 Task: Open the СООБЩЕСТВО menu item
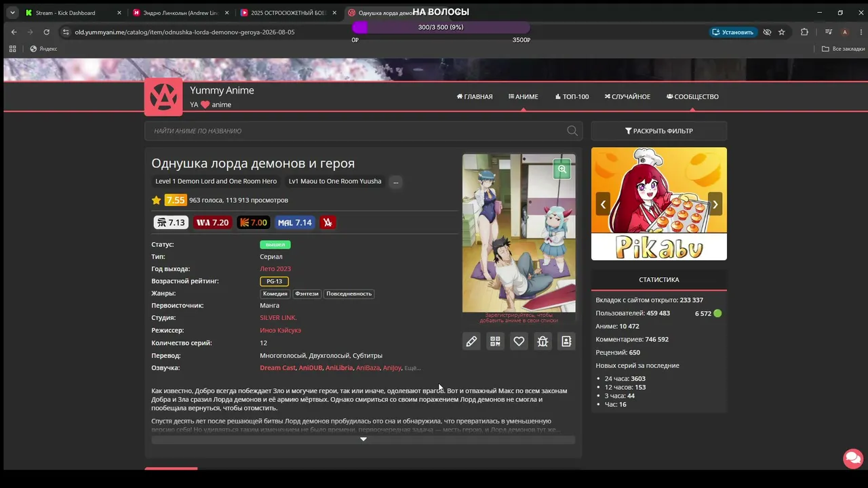(x=692, y=97)
